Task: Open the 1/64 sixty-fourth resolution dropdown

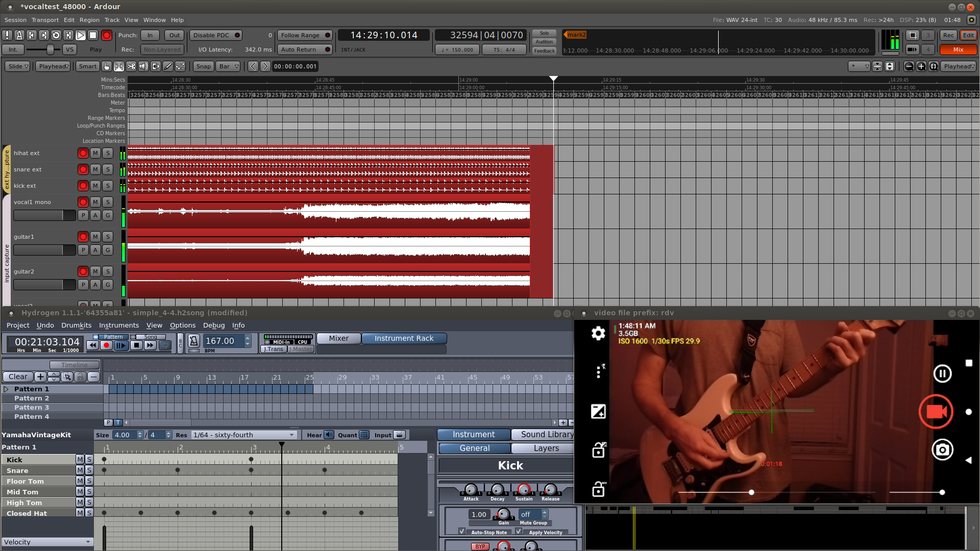Action: tap(244, 435)
